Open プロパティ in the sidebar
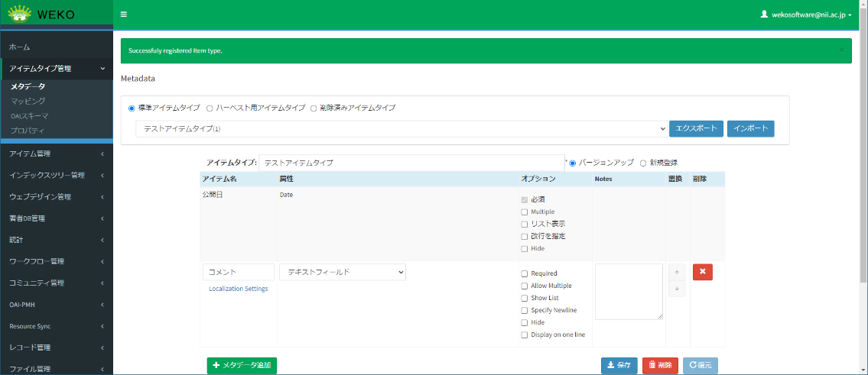Image resolution: width=868 pixels, height=375 pixels. tap(28, 131)
